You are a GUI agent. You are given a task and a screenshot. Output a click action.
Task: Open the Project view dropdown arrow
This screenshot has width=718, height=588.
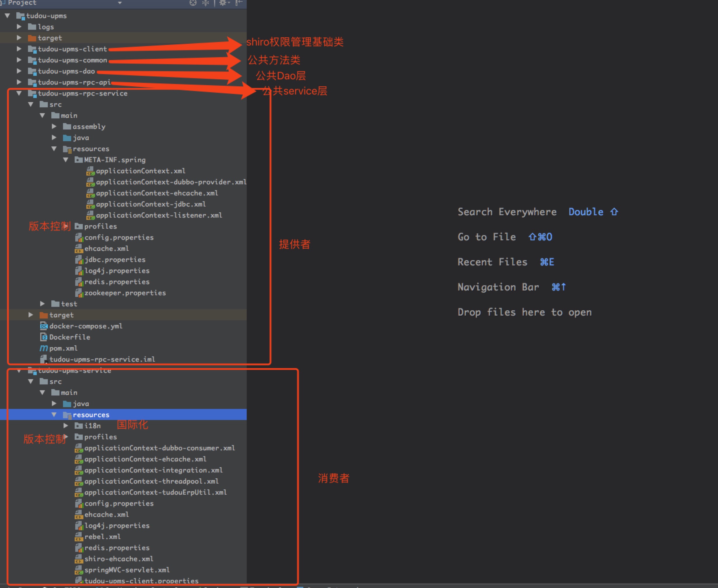[x=120, y=3]
